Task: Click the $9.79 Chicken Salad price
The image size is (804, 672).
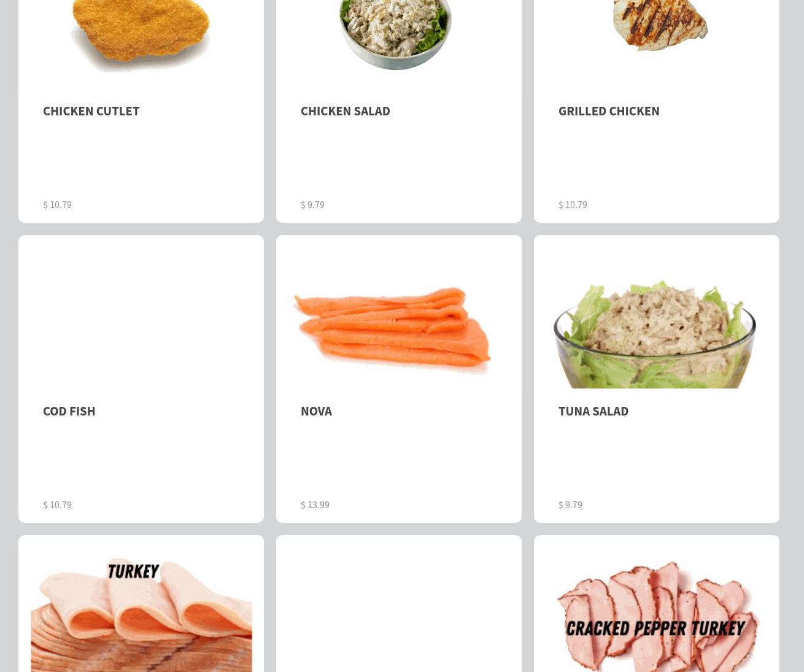Action: (312, 204)
